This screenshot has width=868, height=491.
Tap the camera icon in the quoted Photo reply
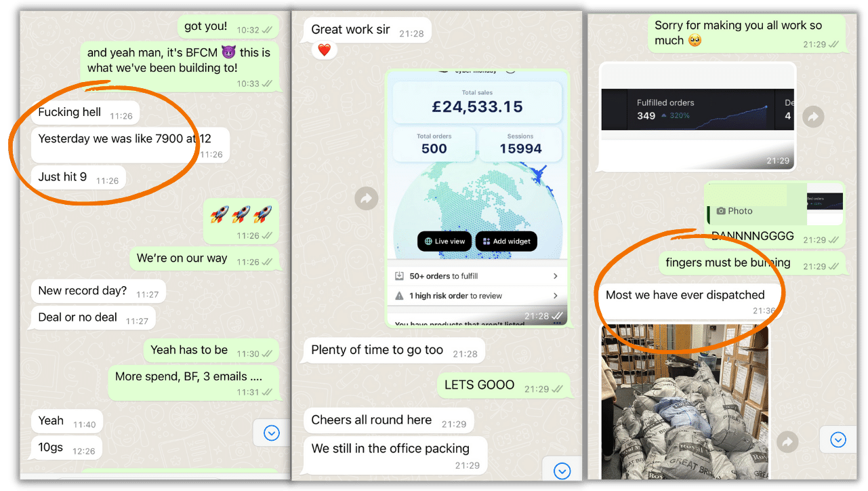(722, 211)
